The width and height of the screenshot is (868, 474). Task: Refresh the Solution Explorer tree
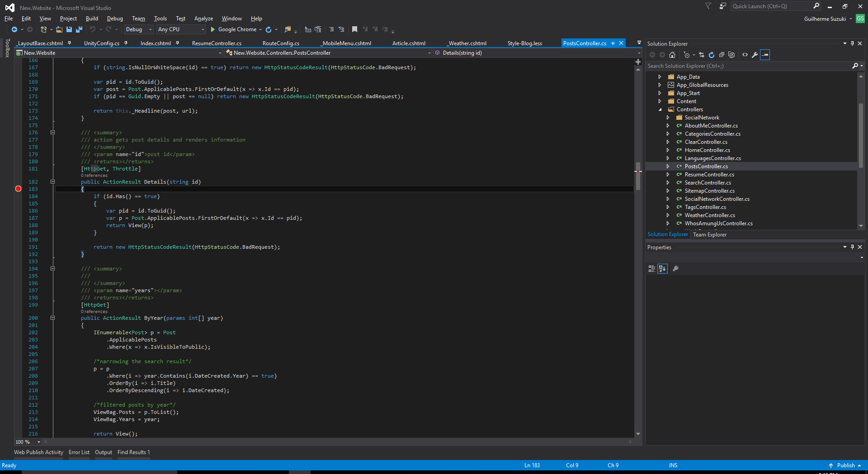[x=711, y=55]
